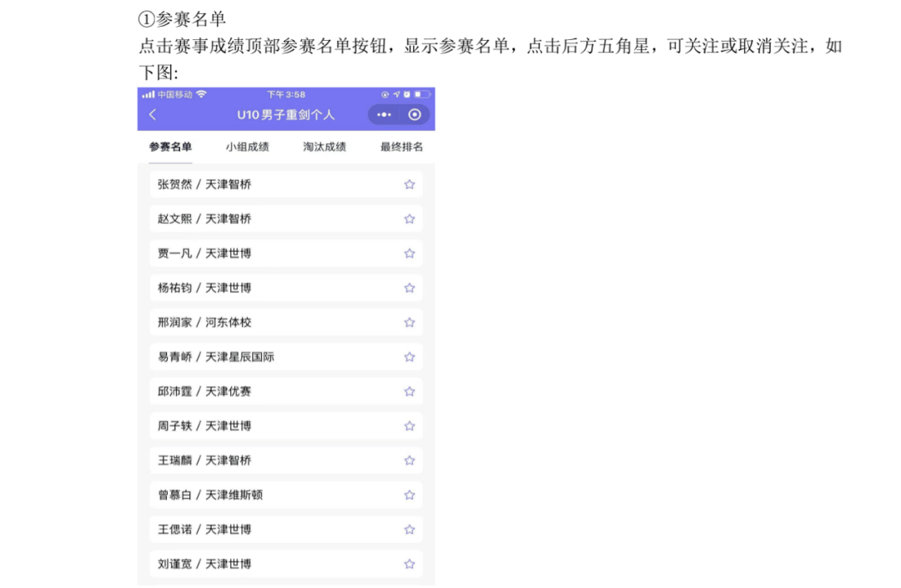This screenshot has height=588, width=901.
Task: Switch to the 小组成绩 tab
Action: coord(248,144)
